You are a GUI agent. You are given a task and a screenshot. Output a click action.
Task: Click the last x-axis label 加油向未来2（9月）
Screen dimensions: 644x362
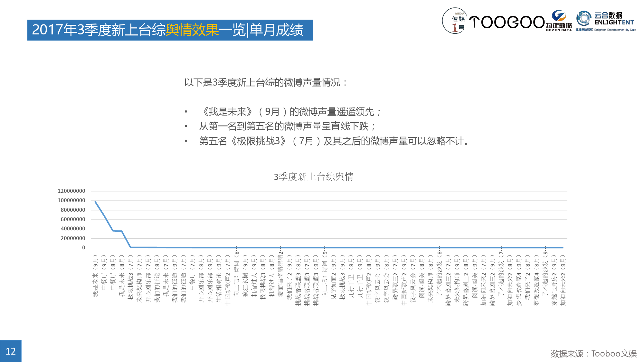563,281
